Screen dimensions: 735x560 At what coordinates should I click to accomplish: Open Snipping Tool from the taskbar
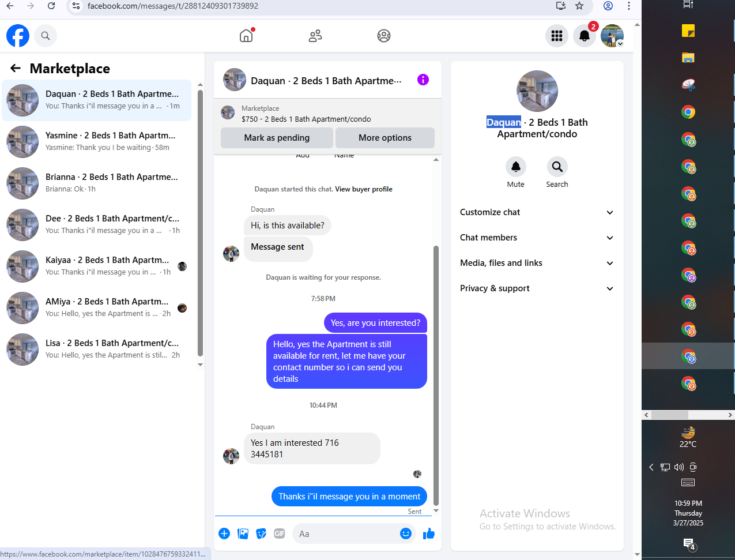pos(688,85)
